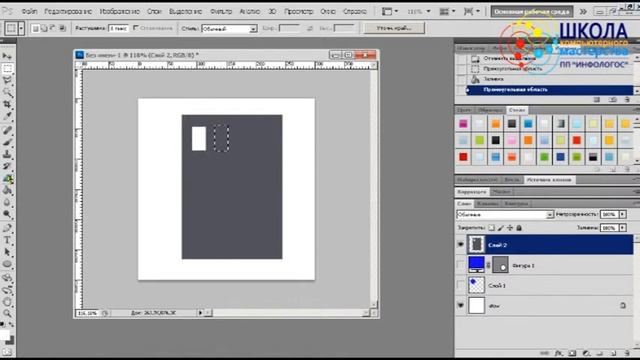Toggle Lock image pixels brush icon

click(501, 228)
